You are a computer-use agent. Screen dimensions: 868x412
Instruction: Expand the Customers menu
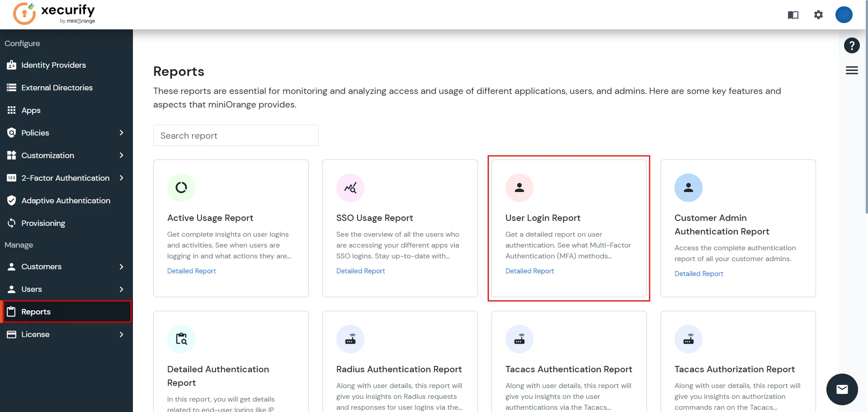(121, 267)
